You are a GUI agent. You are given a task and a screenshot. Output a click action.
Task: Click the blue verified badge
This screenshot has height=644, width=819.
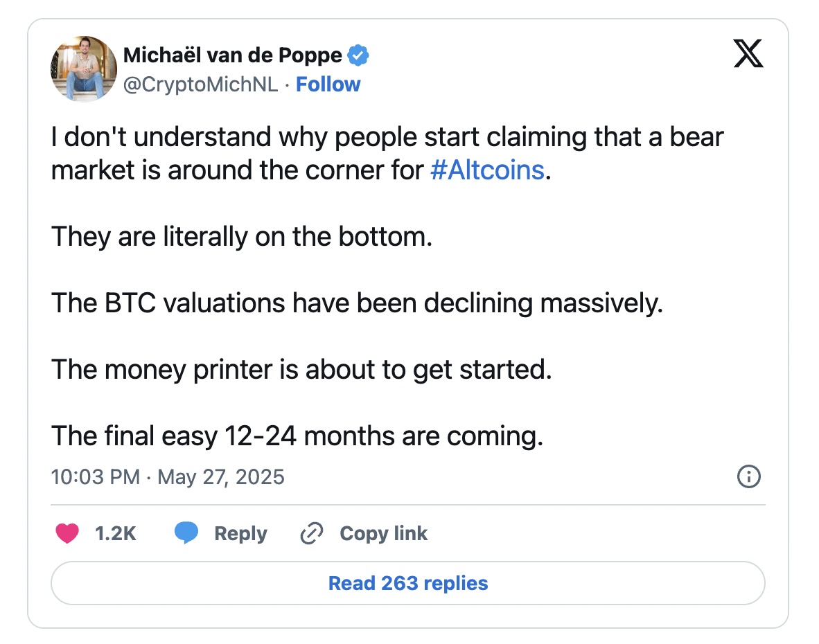[x=358, y=55]
